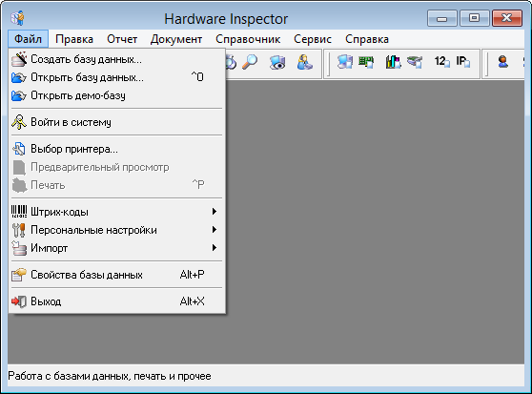Click the Alt+P shortcut text

tap(192, 274)
